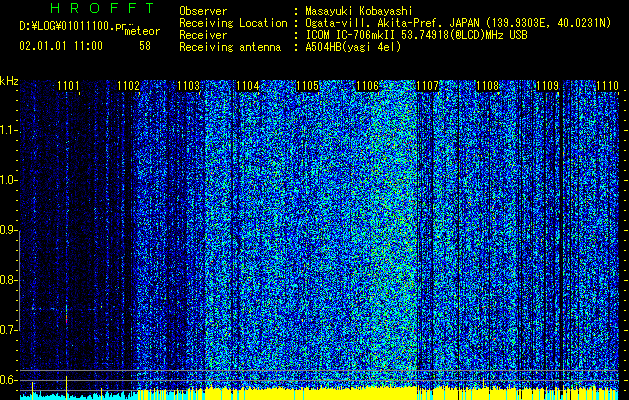629x400 pixels.
Task: Click the 0.9 frequency axis label
Action: point(8,230)
